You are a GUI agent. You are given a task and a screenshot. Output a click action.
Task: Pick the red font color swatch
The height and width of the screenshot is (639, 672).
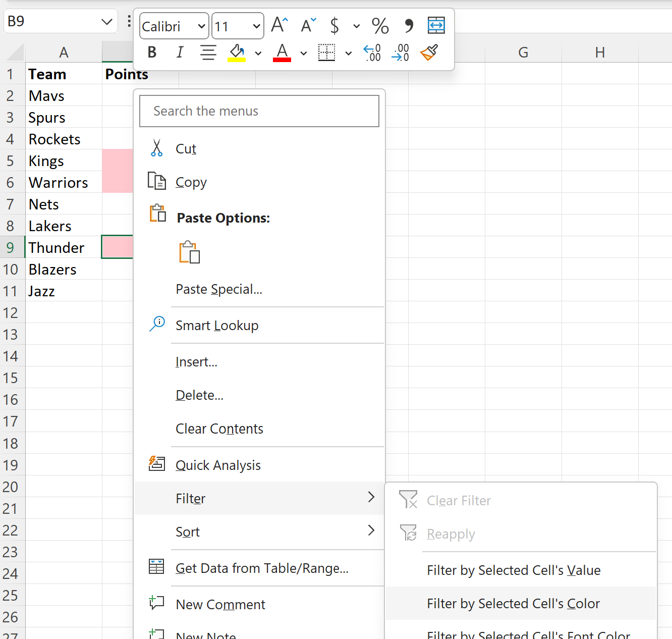coord(282,52)
